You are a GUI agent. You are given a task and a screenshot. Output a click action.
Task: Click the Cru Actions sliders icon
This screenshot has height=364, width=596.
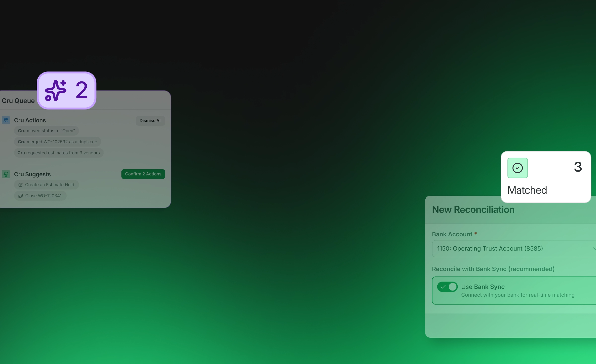(x=6, y=120)
